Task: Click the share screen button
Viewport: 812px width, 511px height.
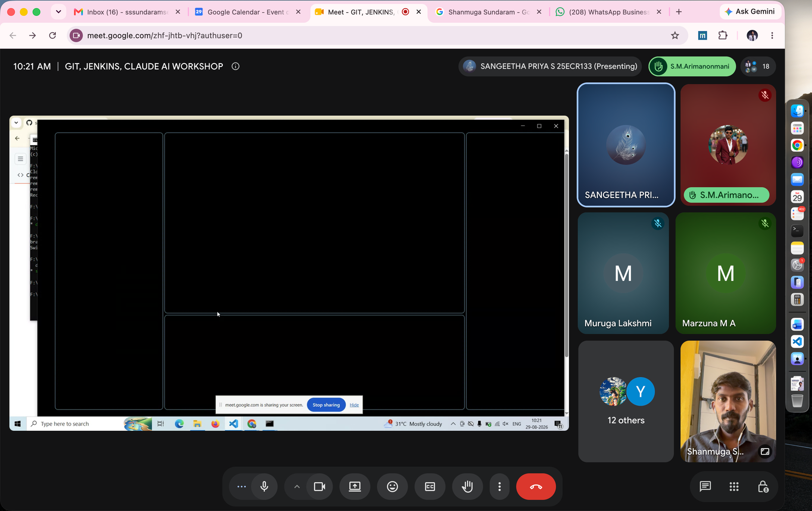Action: point(355,487)
